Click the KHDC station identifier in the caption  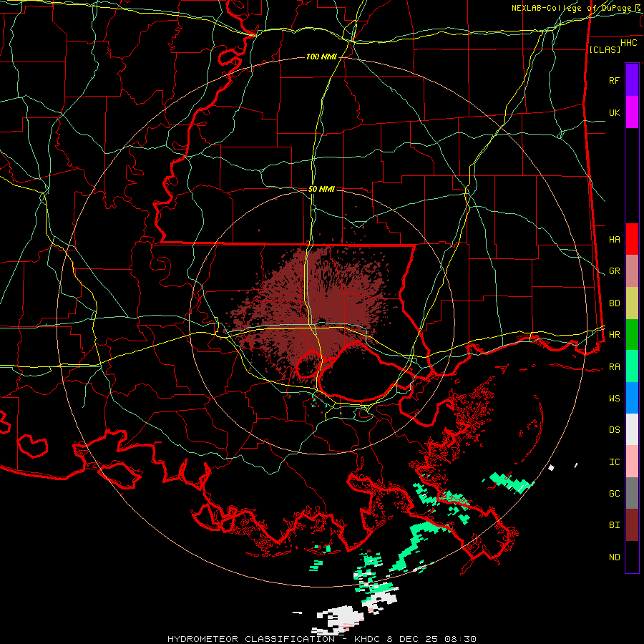[369, 639]
